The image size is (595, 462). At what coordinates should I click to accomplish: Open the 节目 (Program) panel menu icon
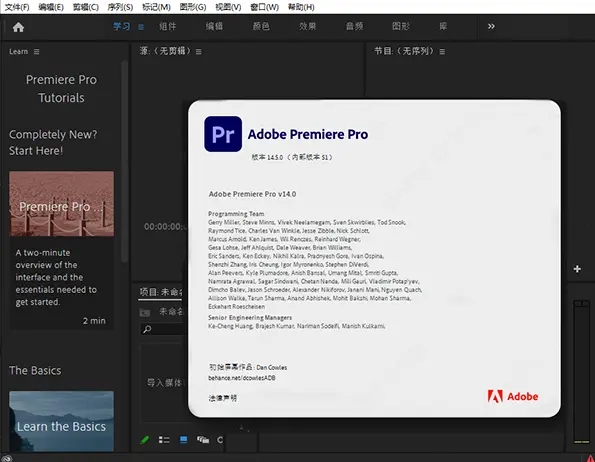point(442,52)
